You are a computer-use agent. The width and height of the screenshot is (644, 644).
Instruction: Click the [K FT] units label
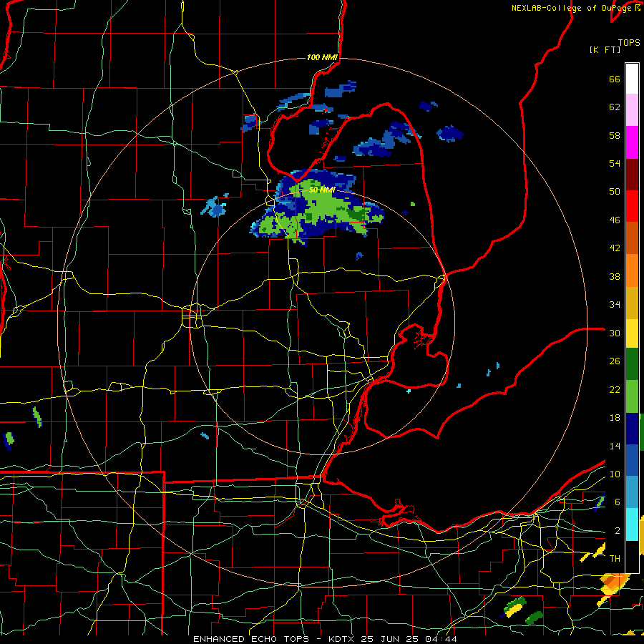[605, 49]
